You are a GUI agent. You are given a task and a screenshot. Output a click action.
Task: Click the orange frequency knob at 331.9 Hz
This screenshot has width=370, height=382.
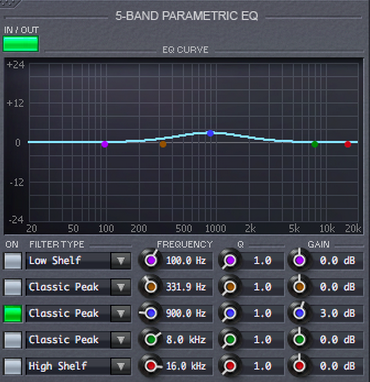pos(151,286)
